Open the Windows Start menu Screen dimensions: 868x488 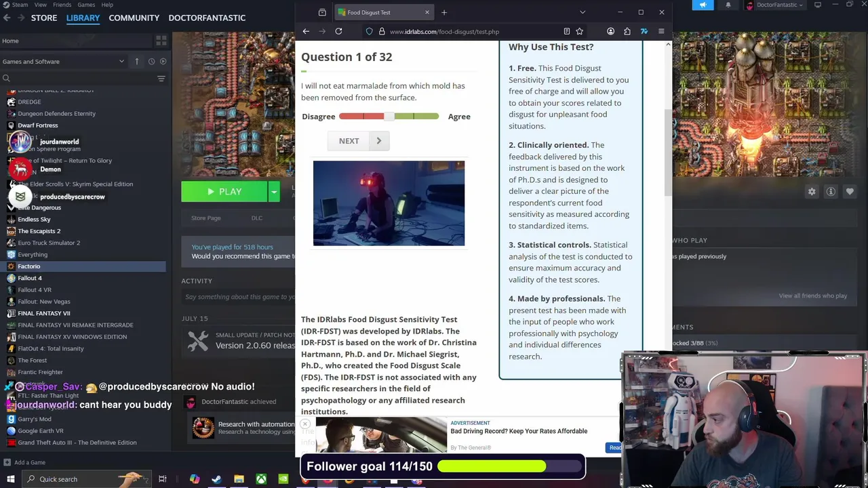click(x=11, y=479)
